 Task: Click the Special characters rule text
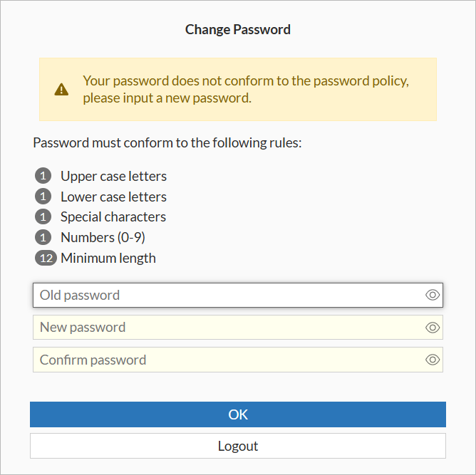(113, 216)
